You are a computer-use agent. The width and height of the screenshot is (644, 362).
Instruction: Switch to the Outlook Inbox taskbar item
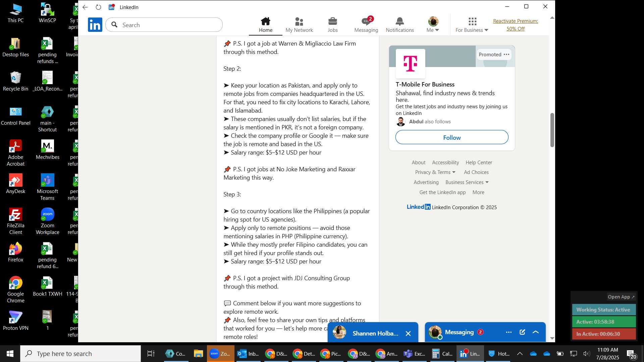[x=248, y=354]
